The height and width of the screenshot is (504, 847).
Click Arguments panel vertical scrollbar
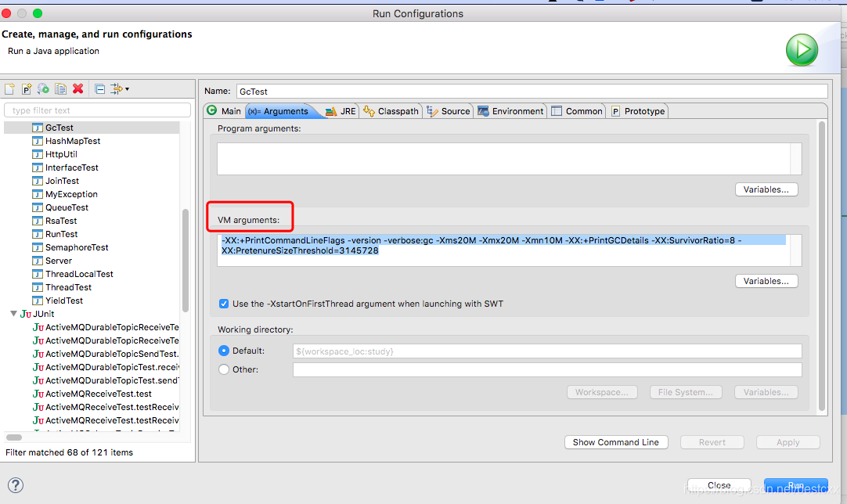(x=822, y=266)
